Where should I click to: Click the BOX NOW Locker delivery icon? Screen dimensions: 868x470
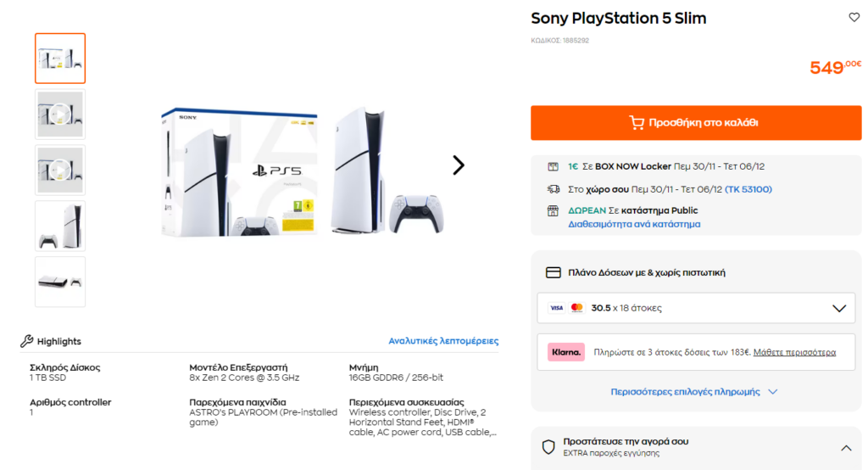tap(554, 166)
